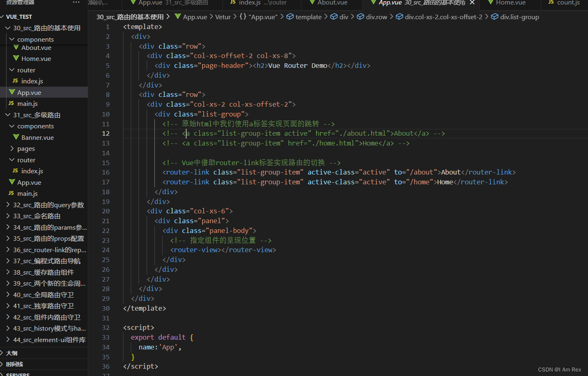Click the Vue icon beside Banner.vue

(16, 137)
